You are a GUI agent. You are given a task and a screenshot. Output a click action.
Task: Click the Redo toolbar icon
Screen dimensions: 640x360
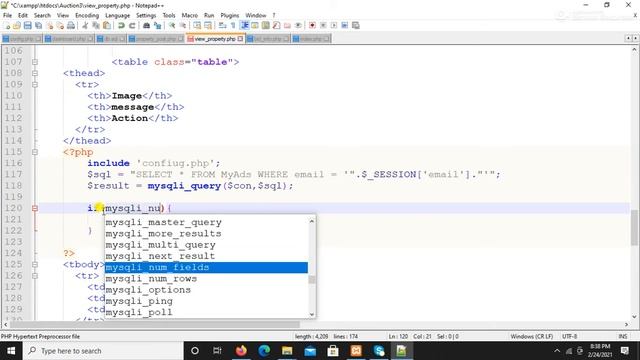pyautogui.click(x=132, y=25)
